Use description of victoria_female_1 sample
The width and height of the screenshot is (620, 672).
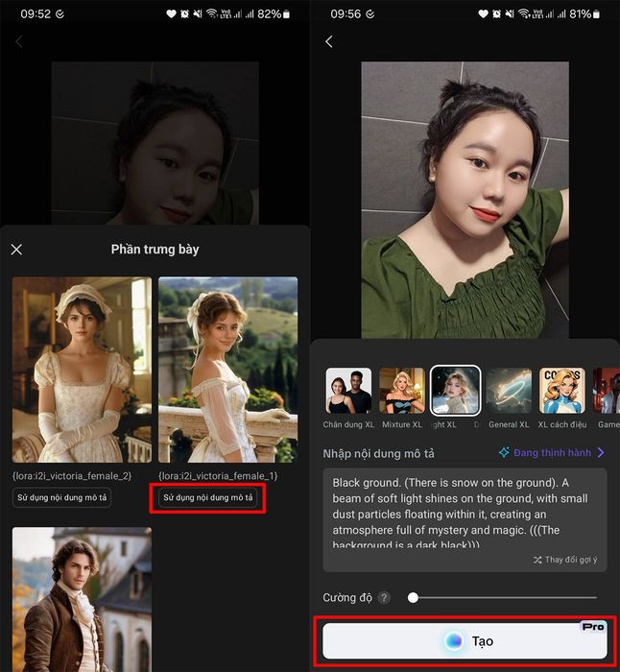(x=208, y=497)
